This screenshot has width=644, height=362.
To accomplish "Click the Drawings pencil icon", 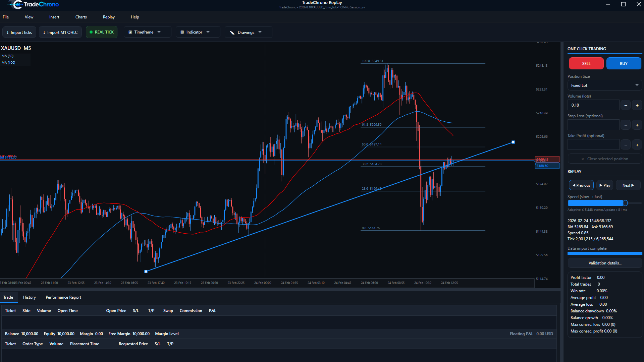I will tap(232, 33).
